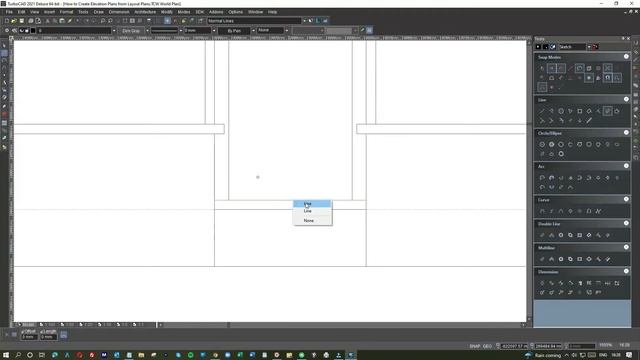Choose the first Dimension panel tool
Image resolution: width=640 pixels, height=360 pixels.
pyautogui.click(x=542, y=283)
